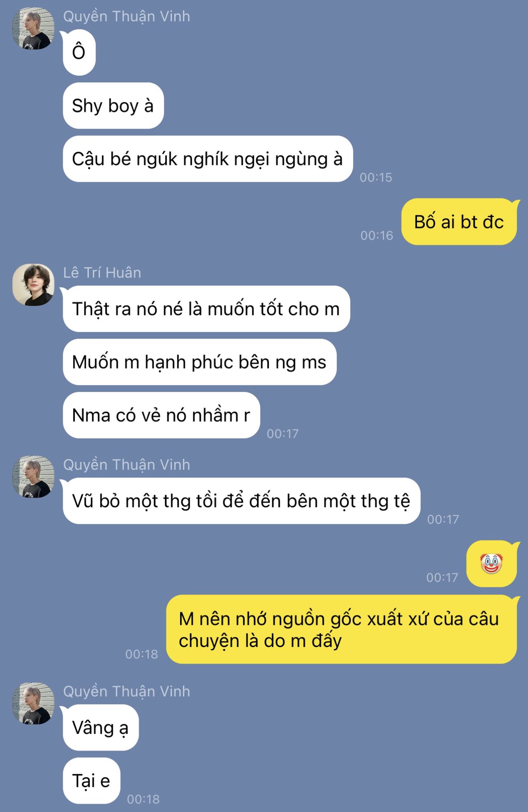Image resolution: width=528 pixels, height=812 pixels.
Task: Tap 'Thật ra nó né là muốn tốt cho m'
Action: point(206,309)
